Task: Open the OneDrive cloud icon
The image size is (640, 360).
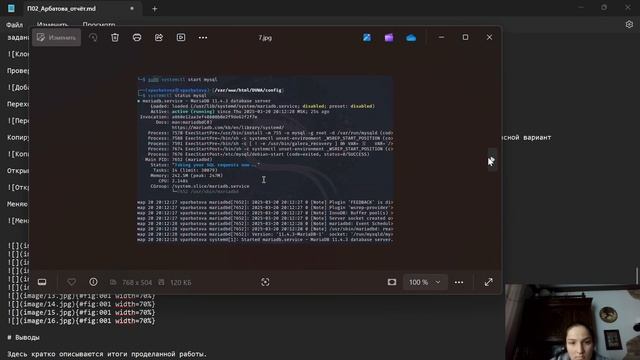Action: 411,38
